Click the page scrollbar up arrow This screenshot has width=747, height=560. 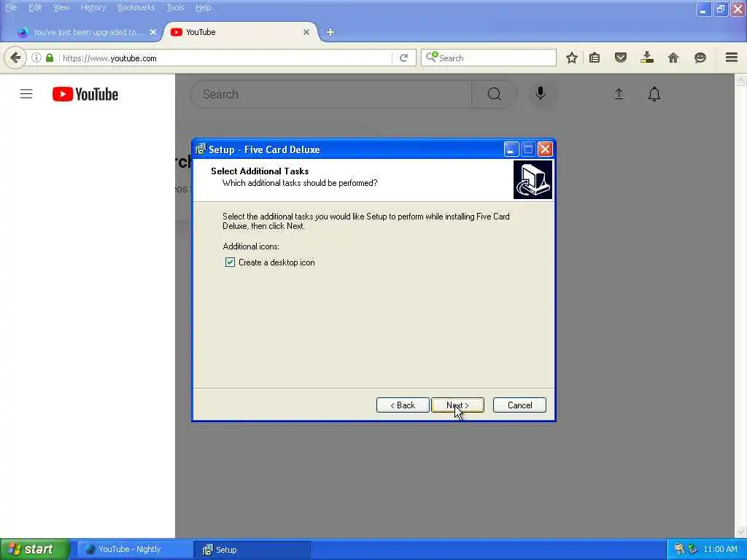pos(740,80)
